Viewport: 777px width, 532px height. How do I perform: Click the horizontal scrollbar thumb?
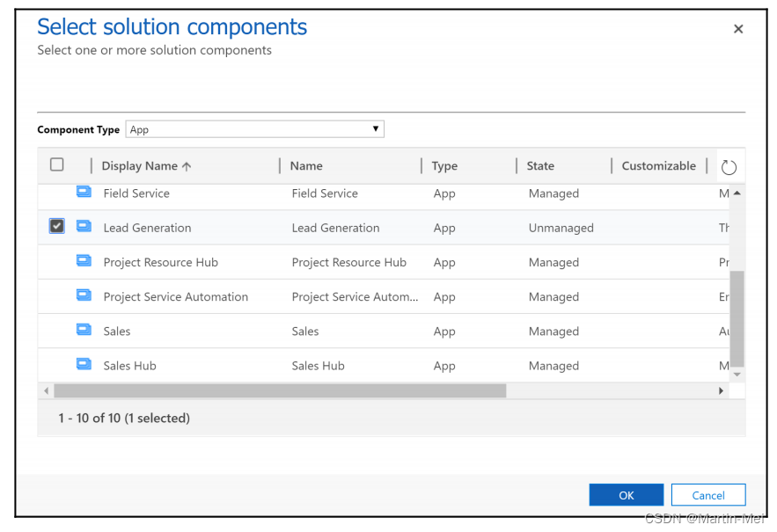[280, 390]
